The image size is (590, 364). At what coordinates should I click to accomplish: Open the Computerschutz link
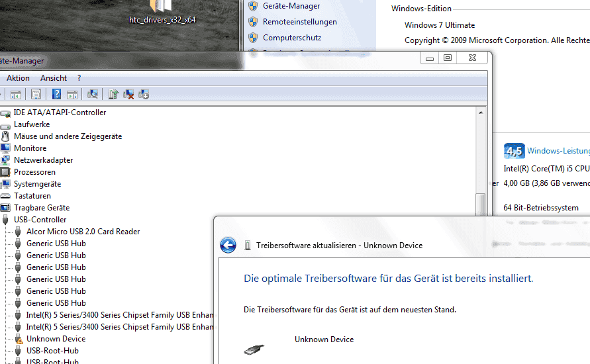[292, 38]
